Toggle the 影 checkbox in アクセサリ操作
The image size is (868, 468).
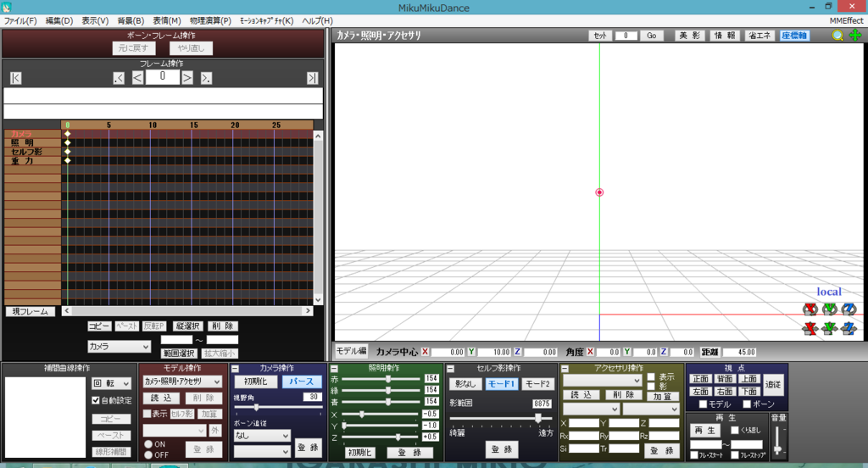[652, 386]
